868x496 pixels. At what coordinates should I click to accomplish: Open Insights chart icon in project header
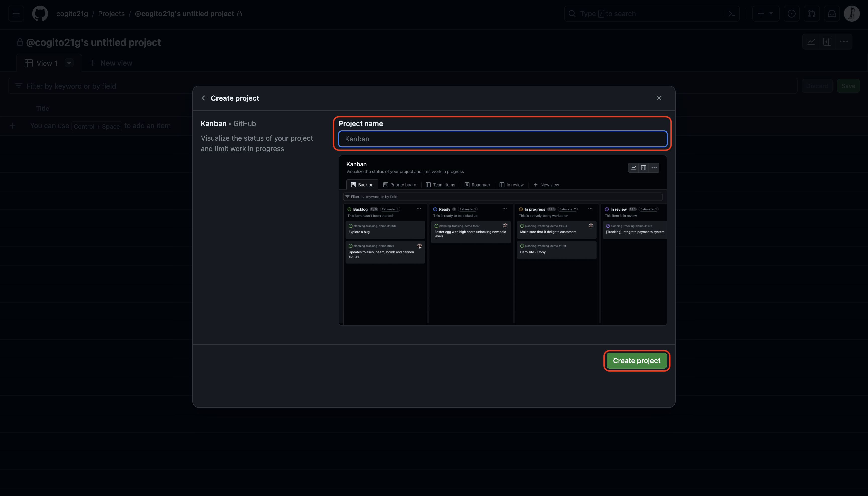click(811, 42)
